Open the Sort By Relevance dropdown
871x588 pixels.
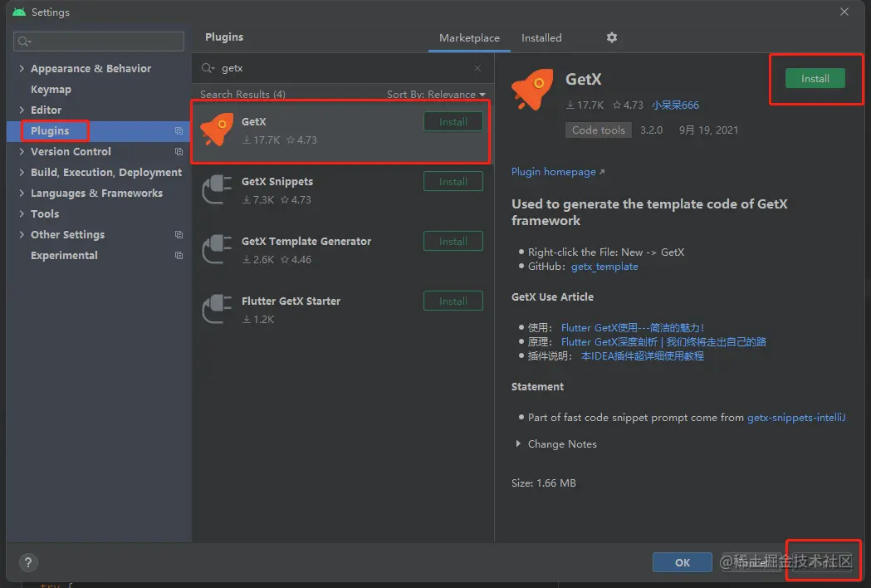tap(436, 95)
